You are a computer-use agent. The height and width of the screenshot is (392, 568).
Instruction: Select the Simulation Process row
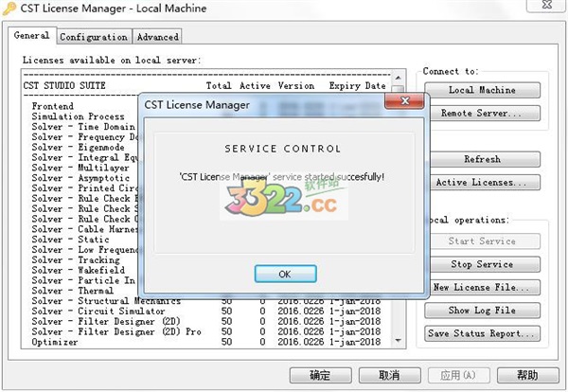click(78, 116)
